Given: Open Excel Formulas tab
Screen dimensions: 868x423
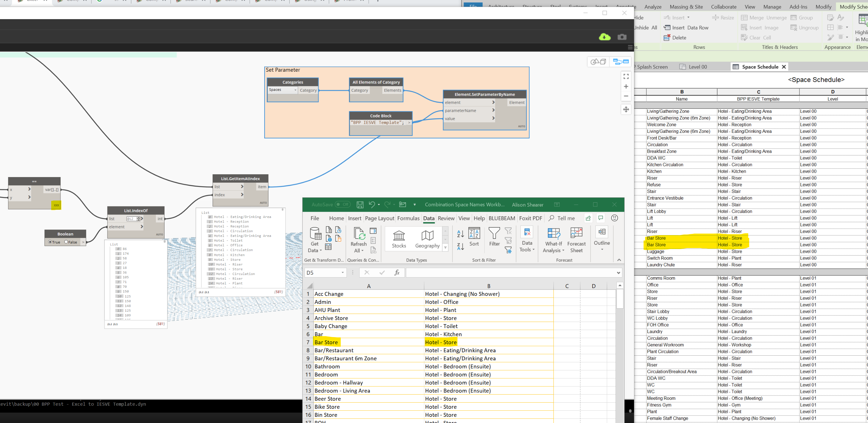Looking at the screenshot, I should click(x=408, y=218).
